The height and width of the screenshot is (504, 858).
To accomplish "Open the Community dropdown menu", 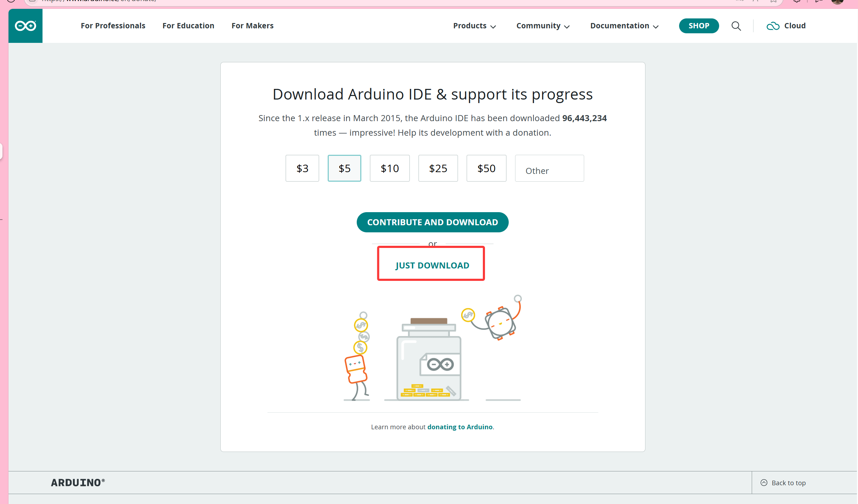I will coord(543,26).
